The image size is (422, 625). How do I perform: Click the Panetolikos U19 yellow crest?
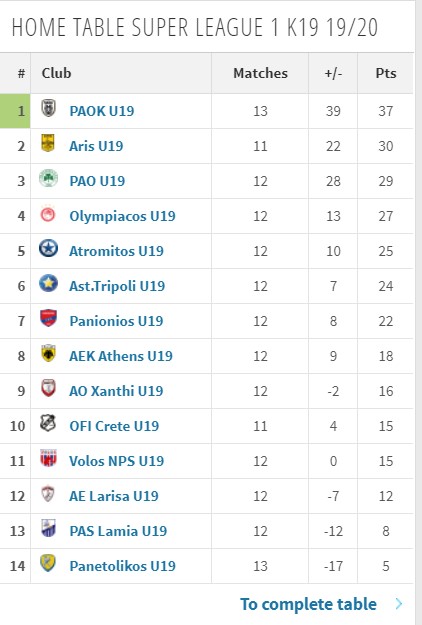pyautogui.click(x=48, y=563)
